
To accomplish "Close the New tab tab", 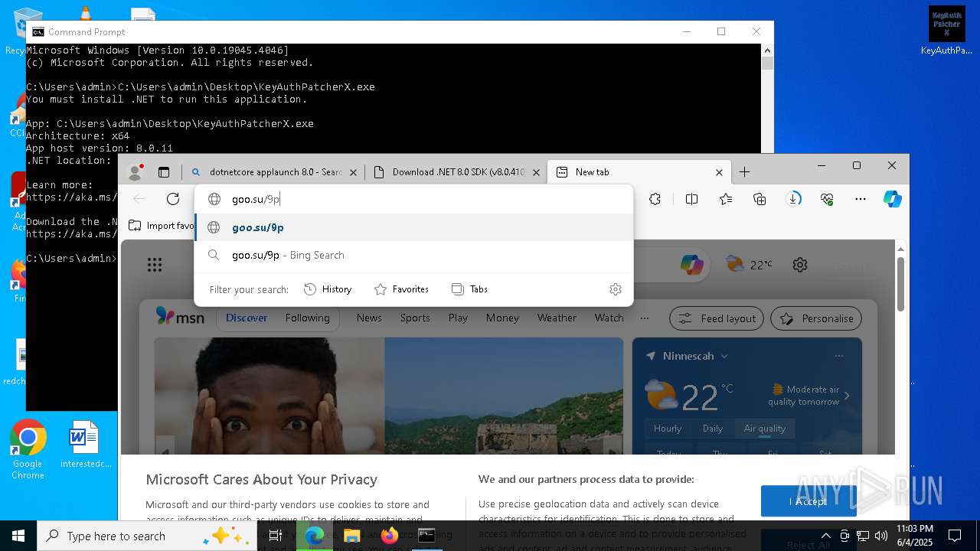I will tap(719, 172).
